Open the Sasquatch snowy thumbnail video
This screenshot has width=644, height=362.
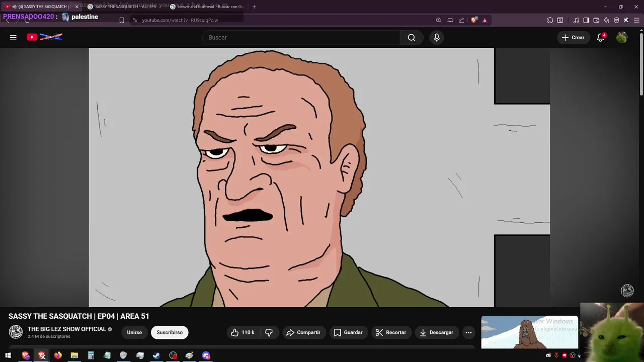(x=529, y=332)
